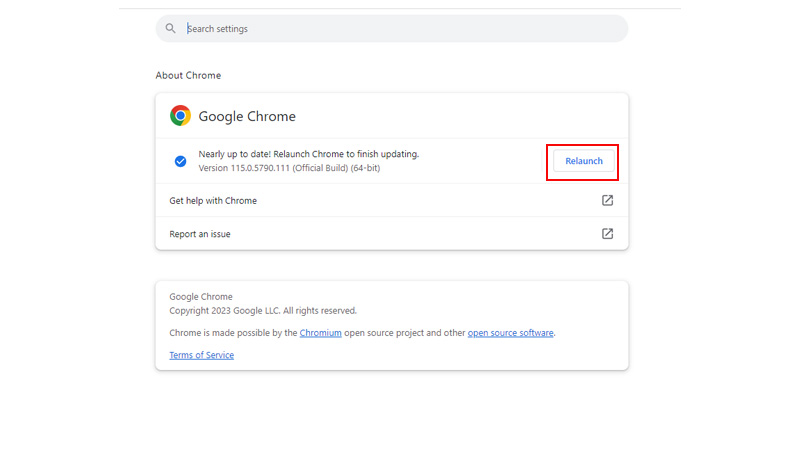This screenshot has height=450, width=800.
Task: Click the Nearly up to date message
Action: pos(309,154)
